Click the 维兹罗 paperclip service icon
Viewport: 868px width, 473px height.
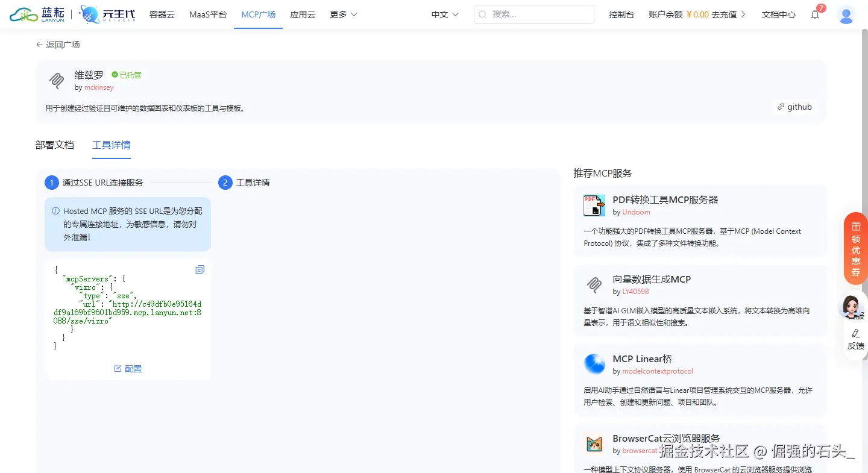[x=56, y=80]
